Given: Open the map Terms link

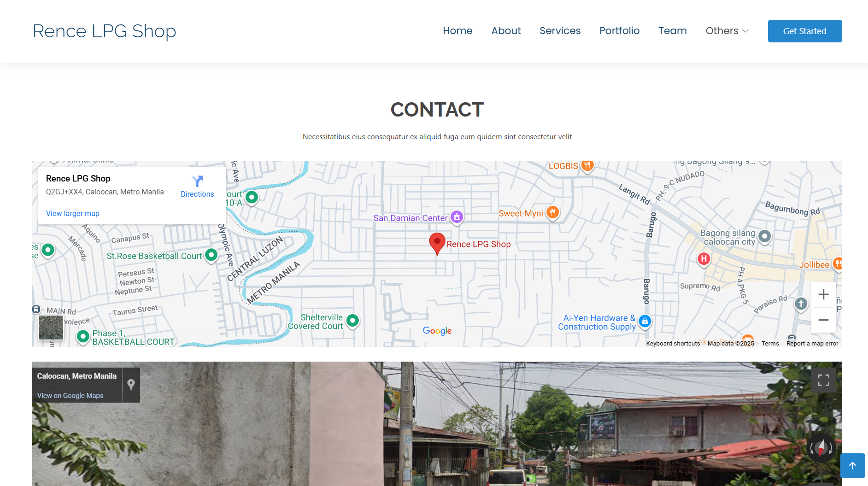Looking at the screenshot, I should (770, 343).
